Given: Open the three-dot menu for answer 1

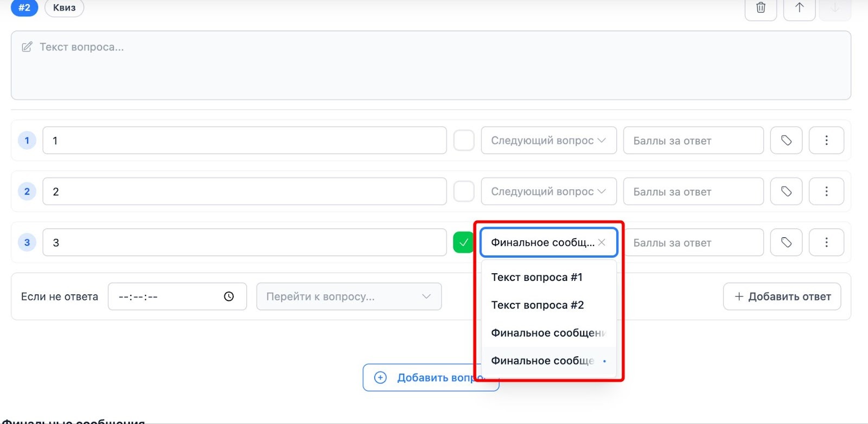Looking at the screenshot, I should pyautogui.click(x=826, y=140).
